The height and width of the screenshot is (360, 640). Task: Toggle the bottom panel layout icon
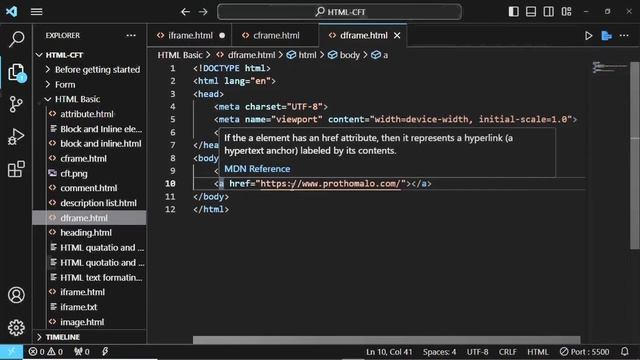(531, 11)
